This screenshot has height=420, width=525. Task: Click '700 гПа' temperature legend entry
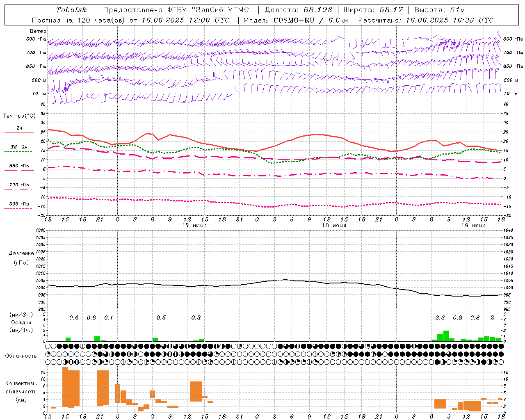click(x=19, y=185)
